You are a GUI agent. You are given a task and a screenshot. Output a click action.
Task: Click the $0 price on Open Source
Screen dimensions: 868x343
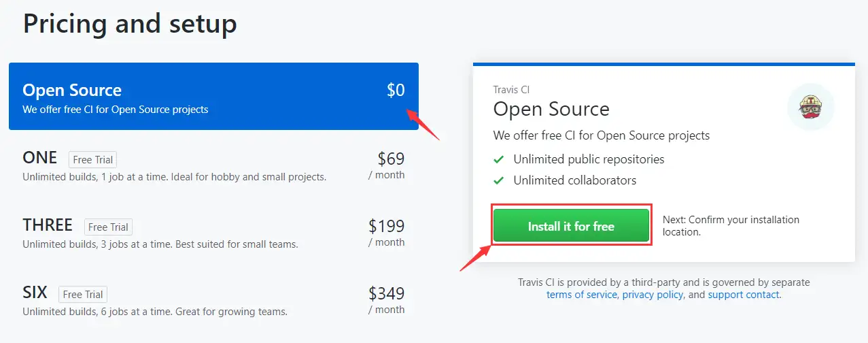pyautogui.click(x=395, y=91)
